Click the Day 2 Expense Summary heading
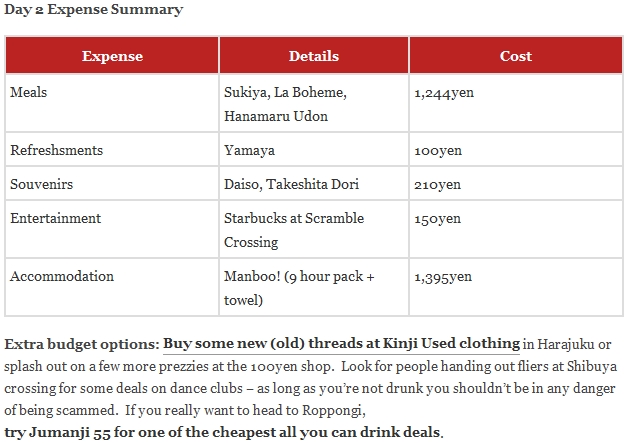 point(93,10)
